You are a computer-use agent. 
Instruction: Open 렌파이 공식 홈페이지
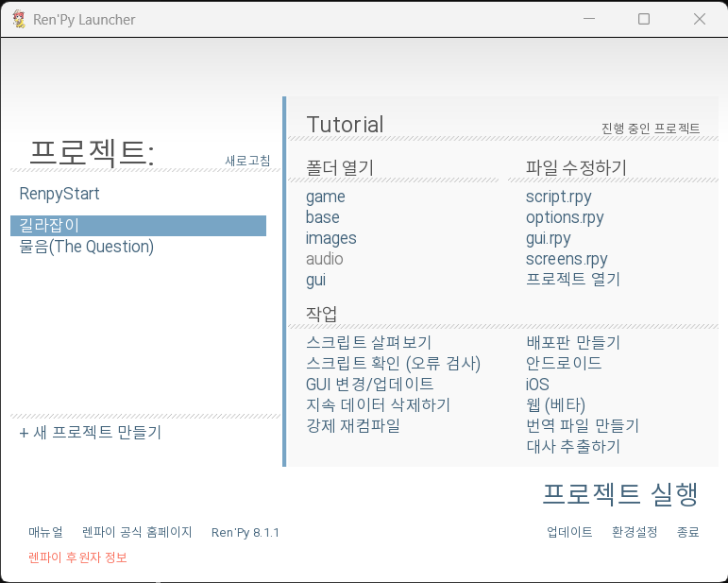[137, 532]
